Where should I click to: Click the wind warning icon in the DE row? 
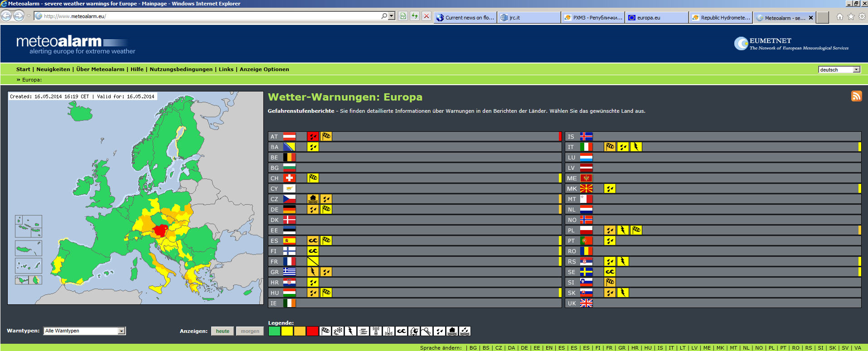tap(326, 209)
